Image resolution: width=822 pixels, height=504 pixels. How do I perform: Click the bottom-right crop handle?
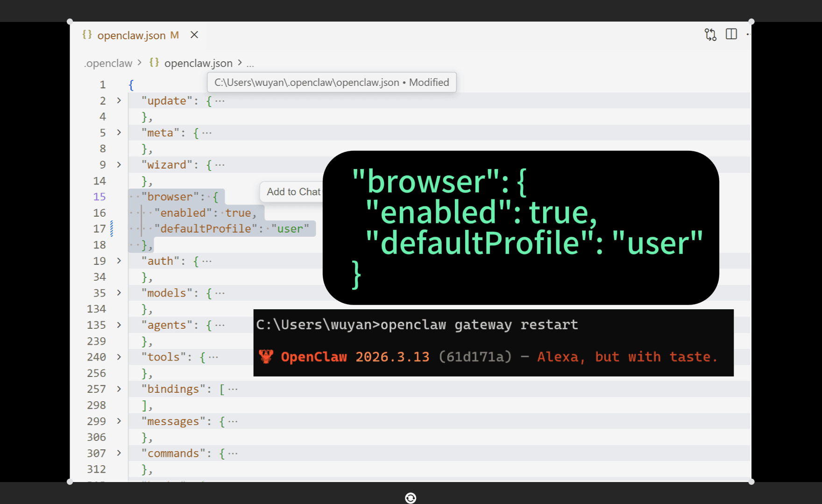tap(751, 482)
